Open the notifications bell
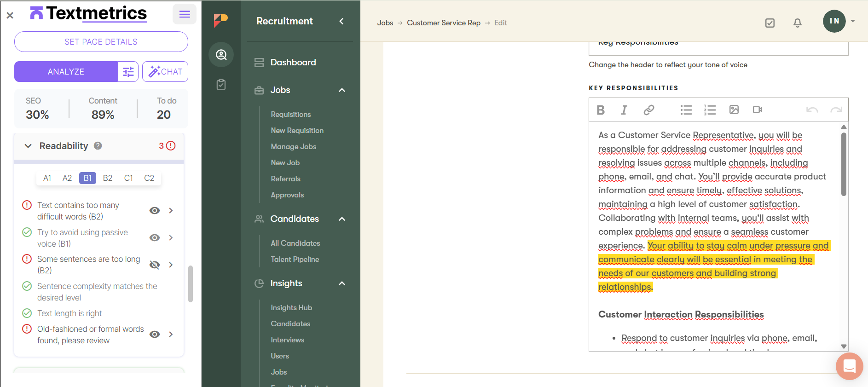The width and height of the screenshot is (868, 387). click(x=798, y=23)
